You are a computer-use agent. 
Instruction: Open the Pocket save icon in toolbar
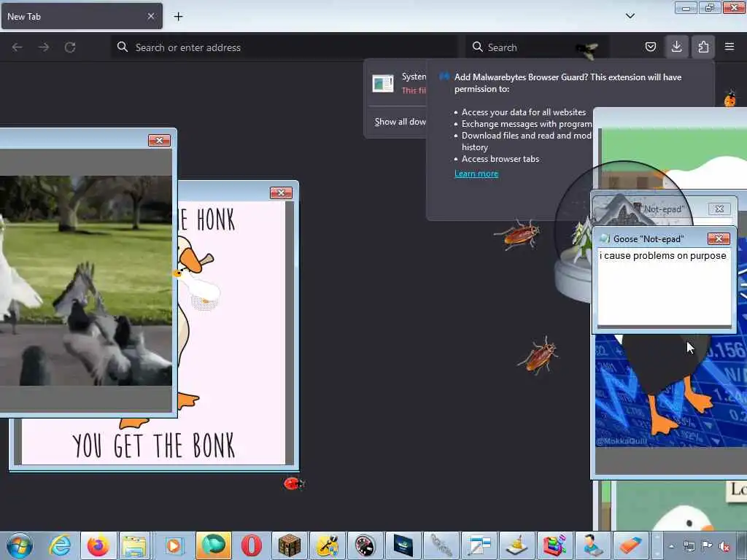(x=650, y=47)
